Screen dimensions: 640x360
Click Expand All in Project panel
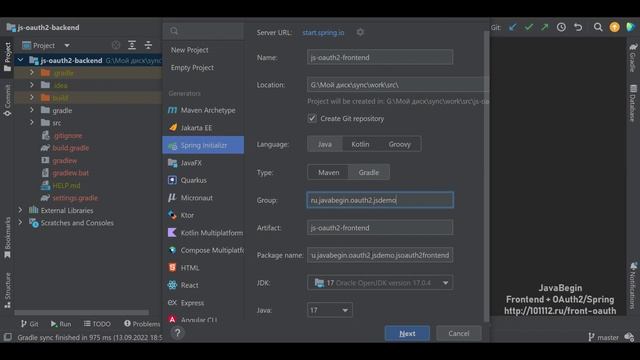(132, 45)
